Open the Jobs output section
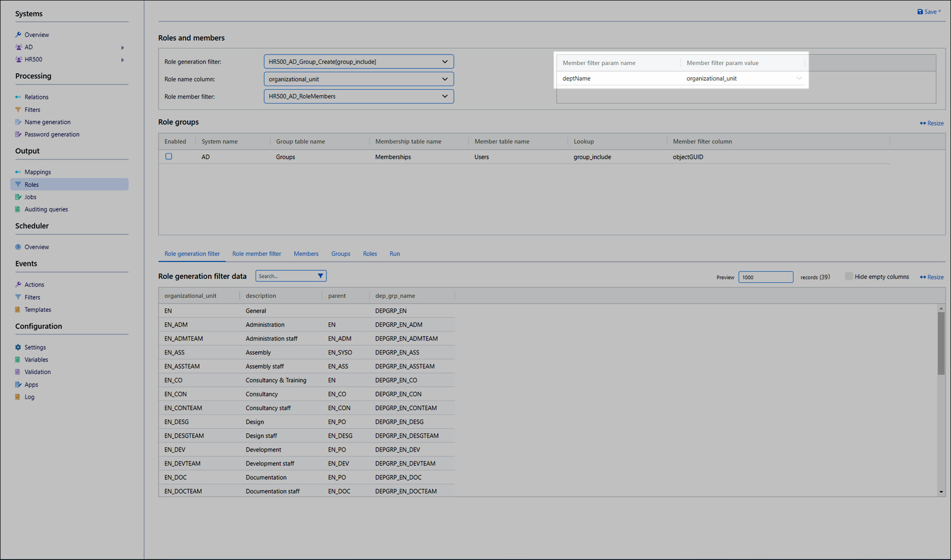951x560 pixels. point(30,197)
